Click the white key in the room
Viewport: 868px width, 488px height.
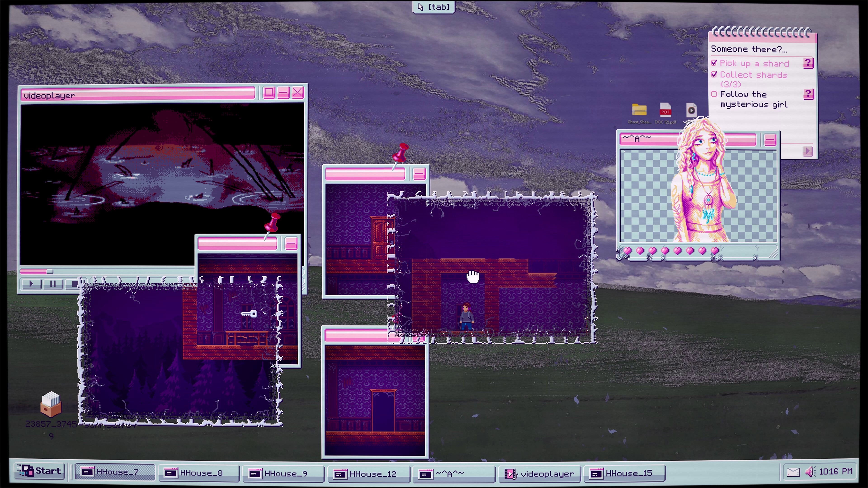249,314
